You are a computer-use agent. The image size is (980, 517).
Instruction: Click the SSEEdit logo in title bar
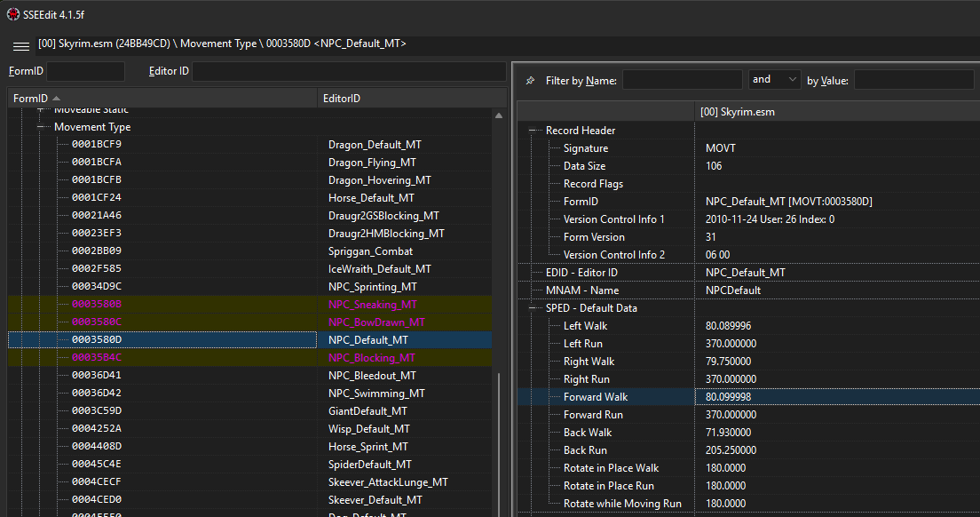point(13,14)
